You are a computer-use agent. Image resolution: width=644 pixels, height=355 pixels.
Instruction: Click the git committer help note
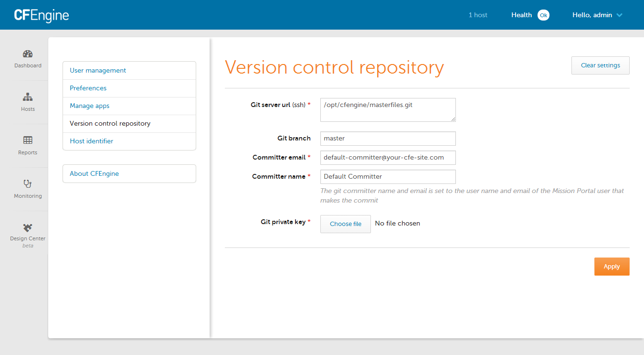coord(472,195)
